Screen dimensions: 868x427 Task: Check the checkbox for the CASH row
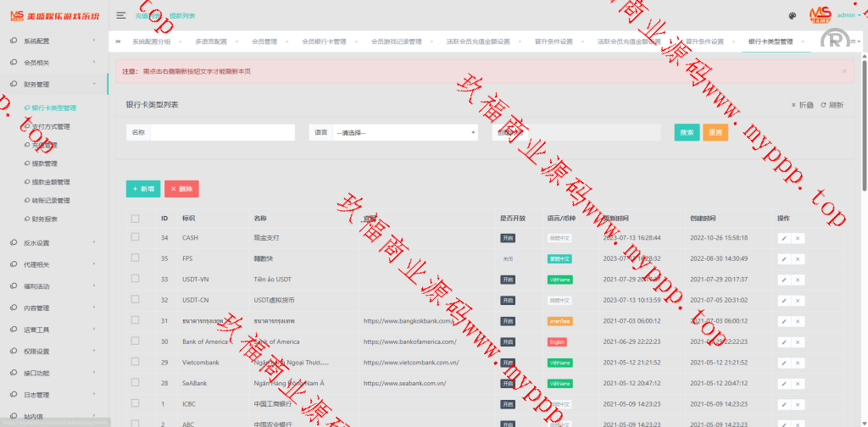[x=135, y=238]
